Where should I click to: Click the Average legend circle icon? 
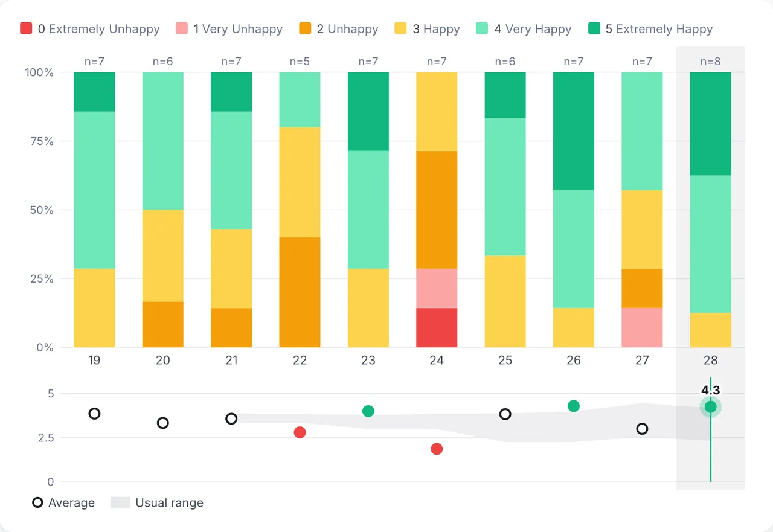37,502
